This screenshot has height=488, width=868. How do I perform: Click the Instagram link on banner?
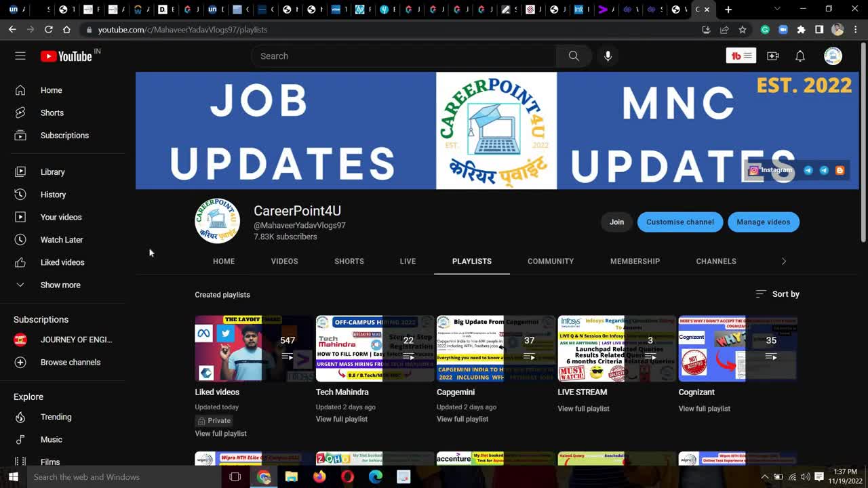point(770,170)
